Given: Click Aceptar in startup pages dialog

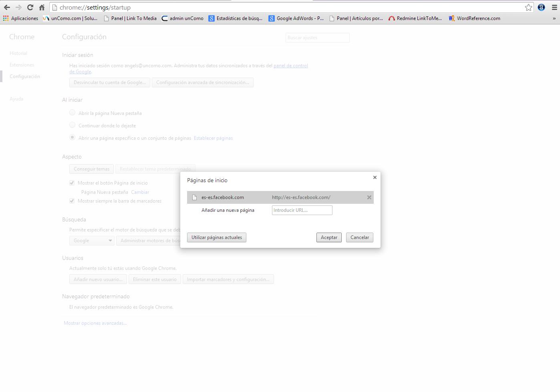Looking at the screenshot, I should coord(329,237).
